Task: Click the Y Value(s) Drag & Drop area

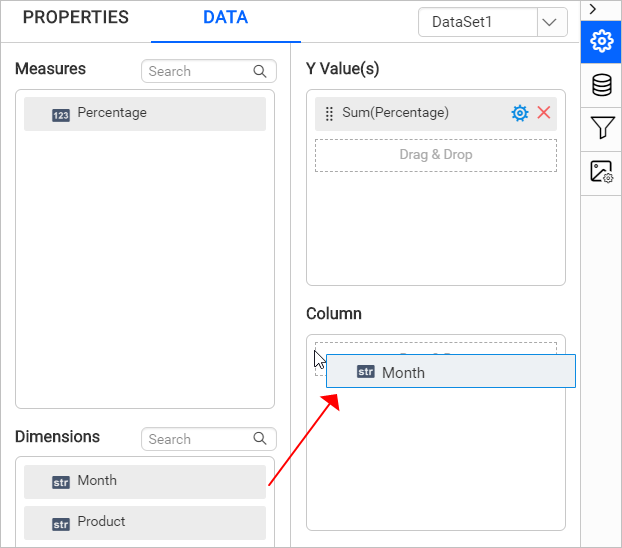Action: coord(436,155)
